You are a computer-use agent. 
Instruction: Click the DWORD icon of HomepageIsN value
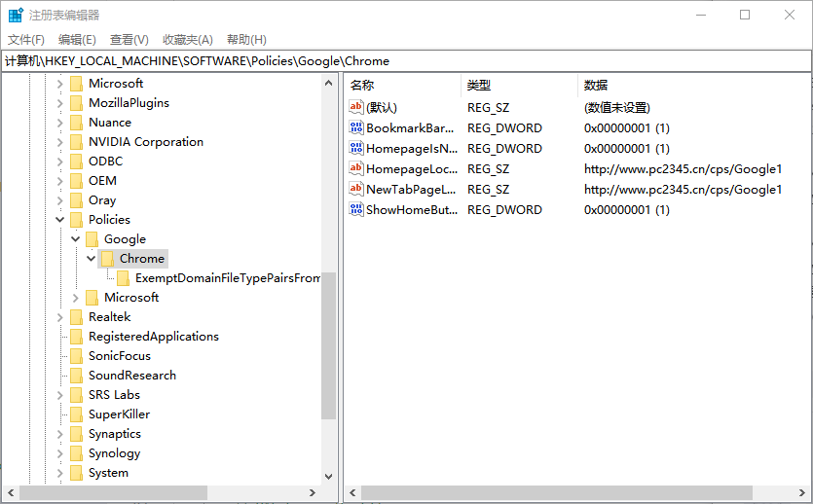pyautogui.click(x=356, y=148)
